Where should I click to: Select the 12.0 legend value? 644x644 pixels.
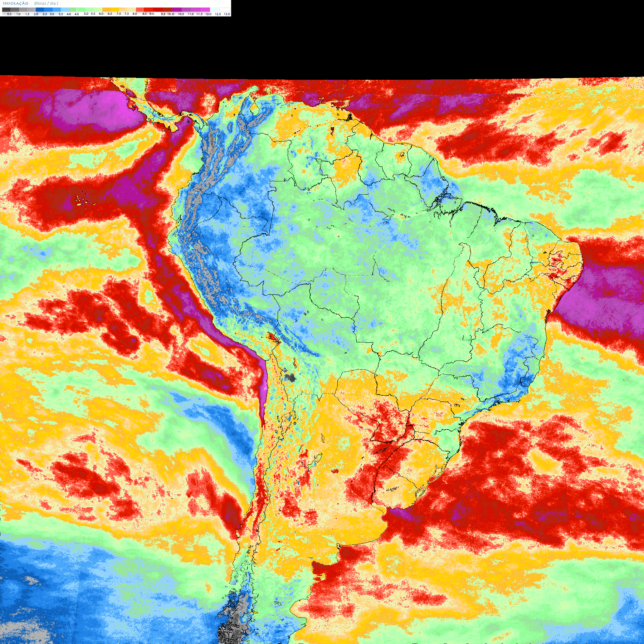click(208, 14)
